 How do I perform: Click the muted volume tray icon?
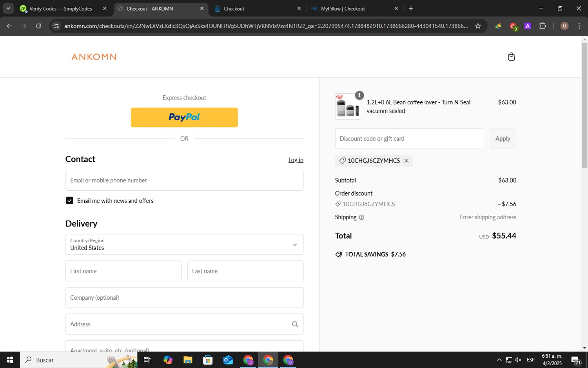tap(518, 360)
